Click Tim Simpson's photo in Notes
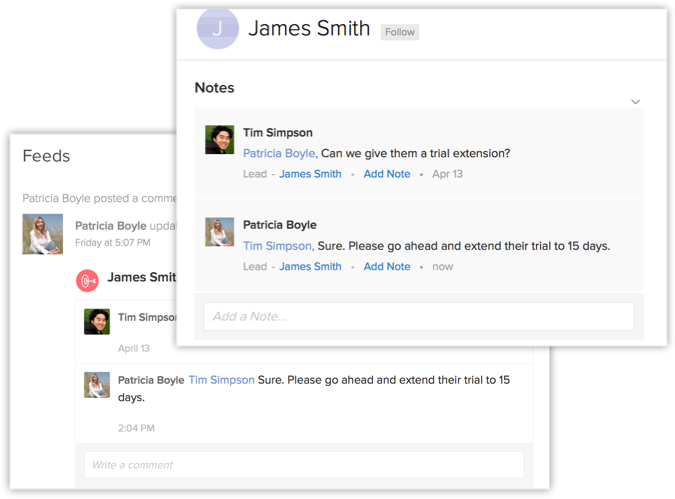This screenshot has height=499, width=675. (x=219, y=140)
